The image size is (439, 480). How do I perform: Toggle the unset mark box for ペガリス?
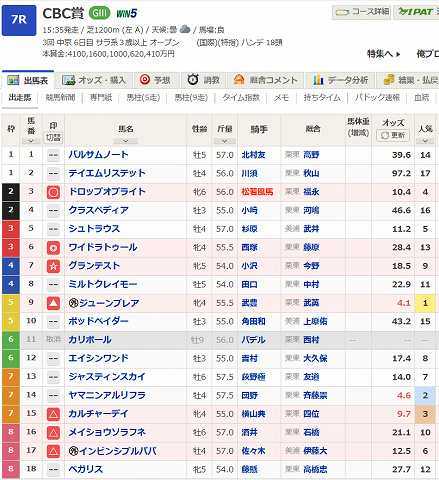click(53, 469)
